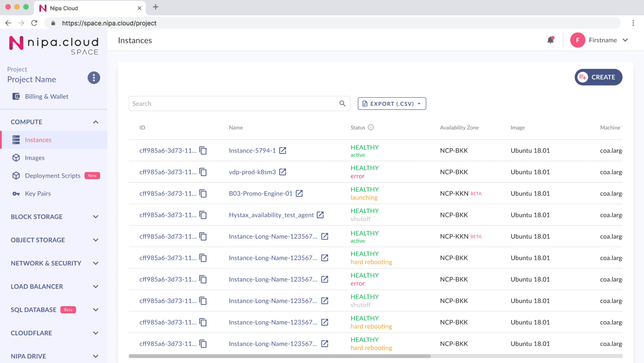Image resolution: width=644 pixels, height=363 pixels.
Task: Copy the ID of Instance-5794-1
Action: click(203, 151)
